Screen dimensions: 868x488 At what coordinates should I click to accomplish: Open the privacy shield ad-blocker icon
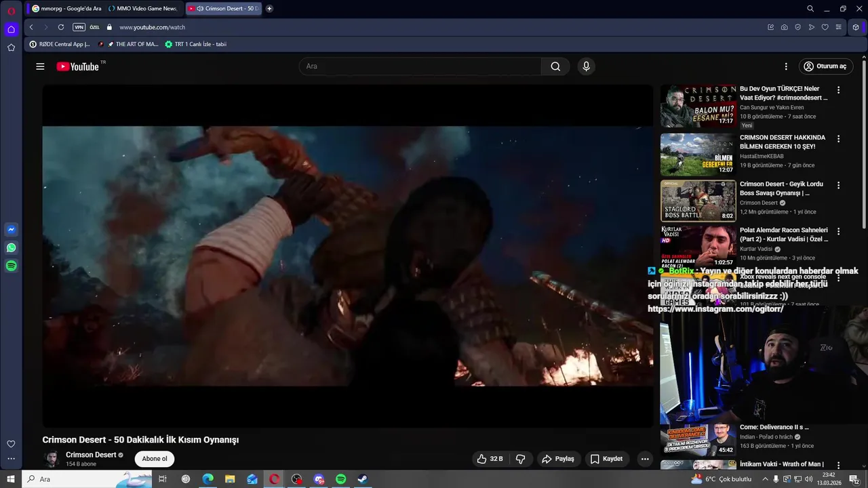[797, 27]
